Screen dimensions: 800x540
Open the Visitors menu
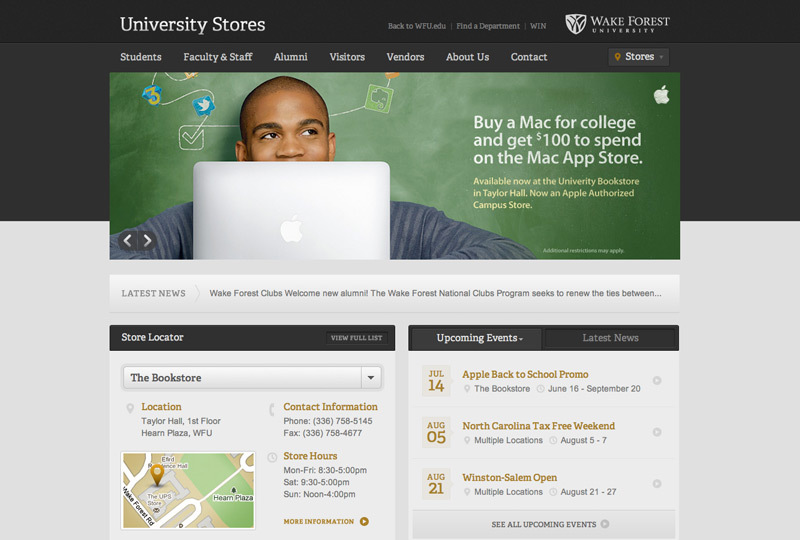pyautogui.click(x=347, y=57)
